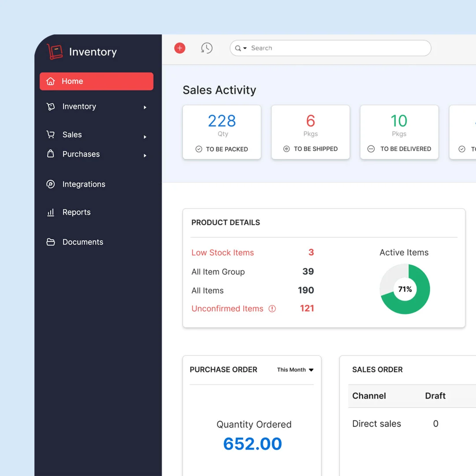
Task: Click the Documents folder icon
Action: (50, 242)
